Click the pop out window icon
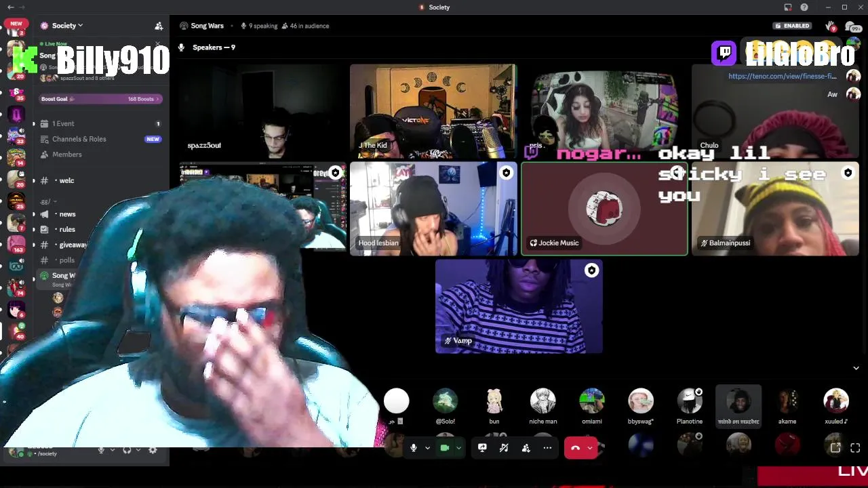Screen dimensions: 868x488 835,448
